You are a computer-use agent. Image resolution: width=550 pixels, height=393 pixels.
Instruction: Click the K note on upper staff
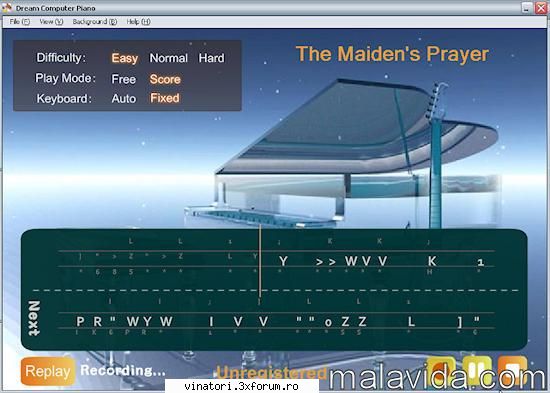point(432,261)
